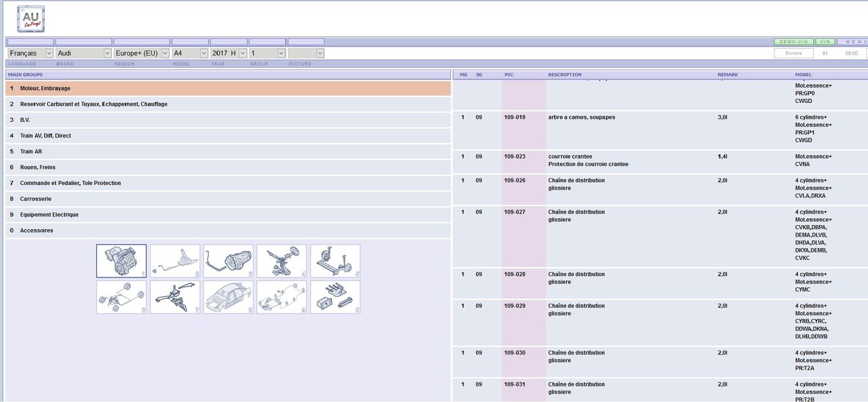The image size is (868, 402).
Task: Open the Language dropdown showing Français
Action: coord(30,53)
